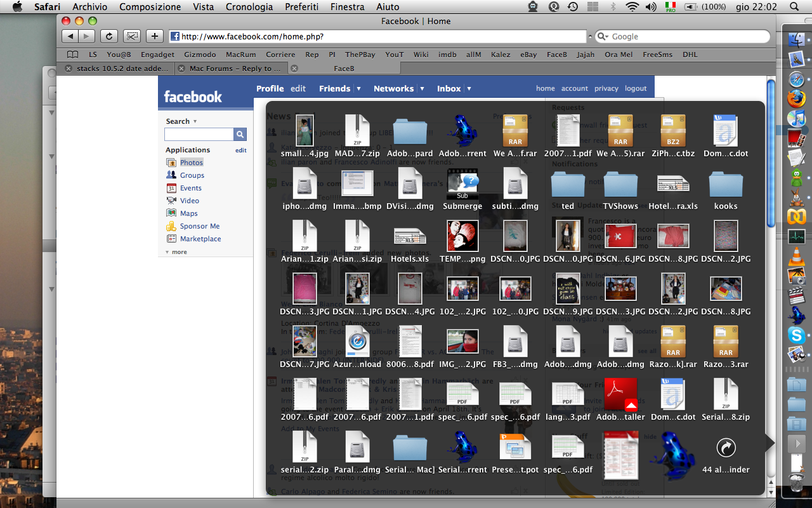Screen dimensions: 812x508
Task: Open Marketplace in Facebook Applications
Action: (x=200, y=239)
